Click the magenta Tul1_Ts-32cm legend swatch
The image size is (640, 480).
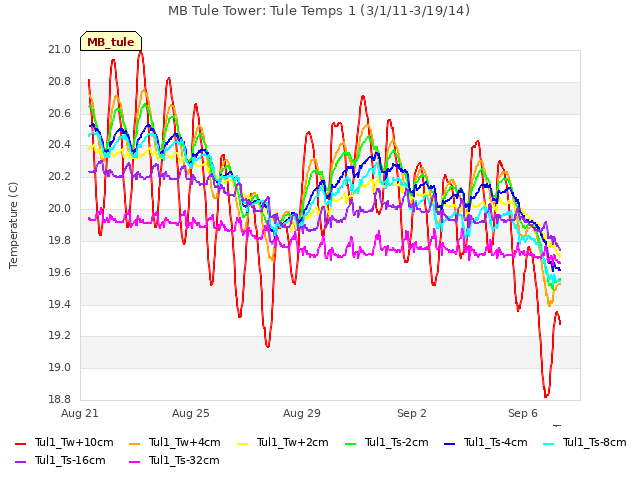(134, 462)
